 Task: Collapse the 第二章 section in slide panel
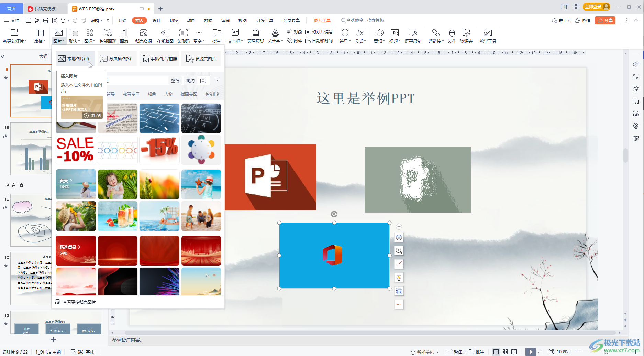click(8, 185)
